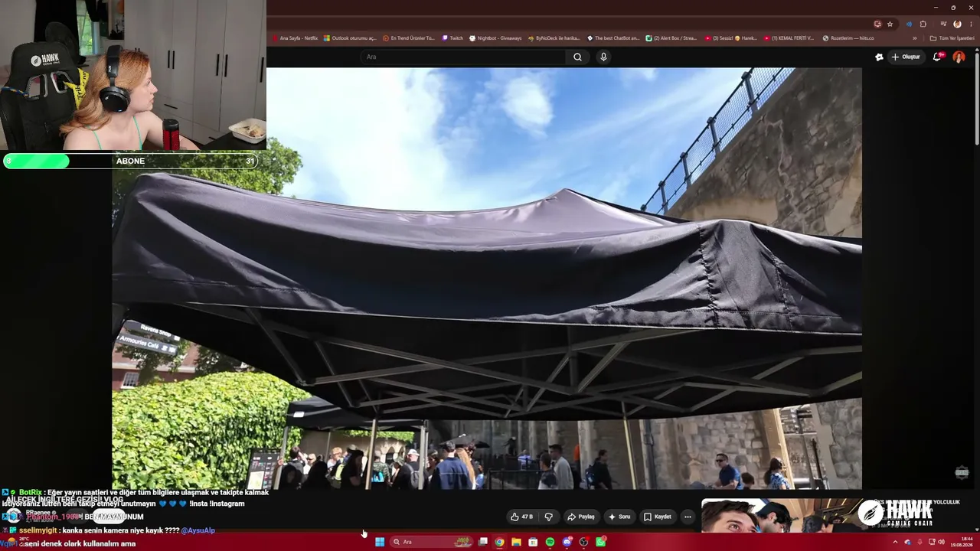Open the Nightbot - Giveaways bookmark

(x=495, y=38)
